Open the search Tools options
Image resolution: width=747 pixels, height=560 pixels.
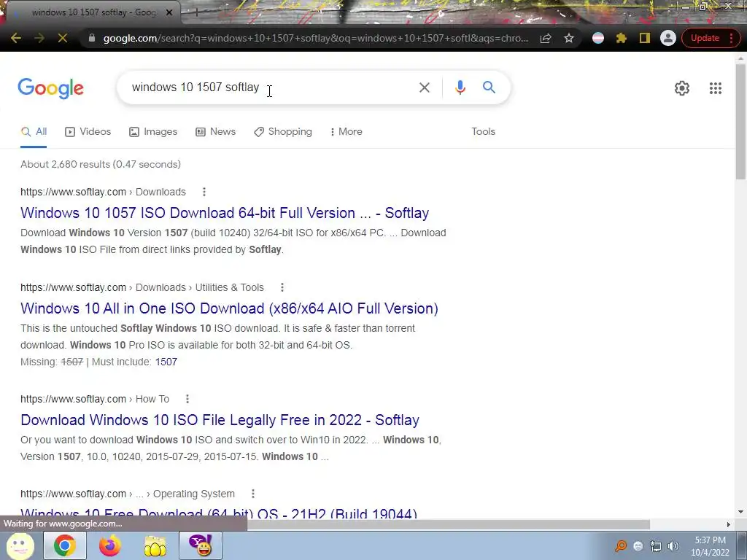(x=483, y=131)
